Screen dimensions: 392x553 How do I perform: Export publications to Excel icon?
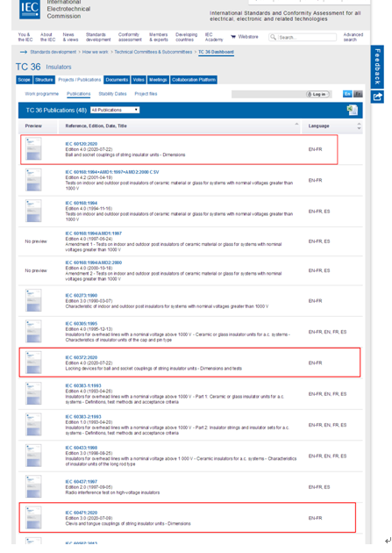pos(353,110)
